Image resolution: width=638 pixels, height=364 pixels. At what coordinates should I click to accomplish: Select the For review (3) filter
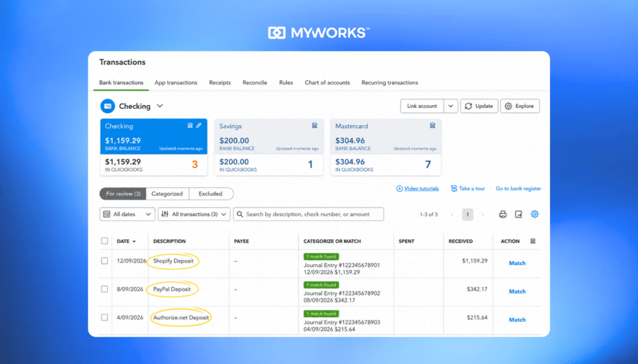point(123,194)
